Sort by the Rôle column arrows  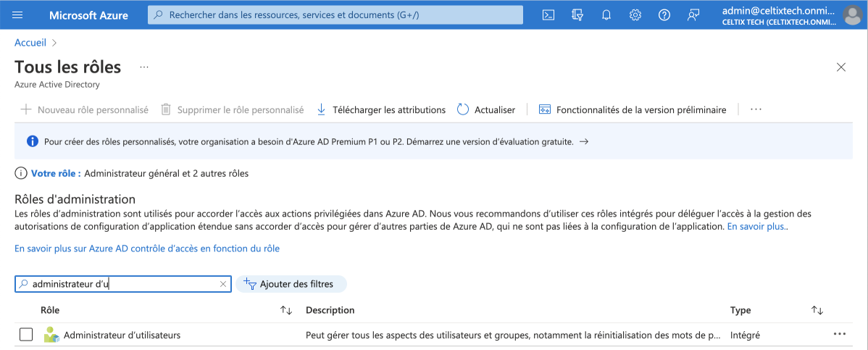click(x=286, y=310)
